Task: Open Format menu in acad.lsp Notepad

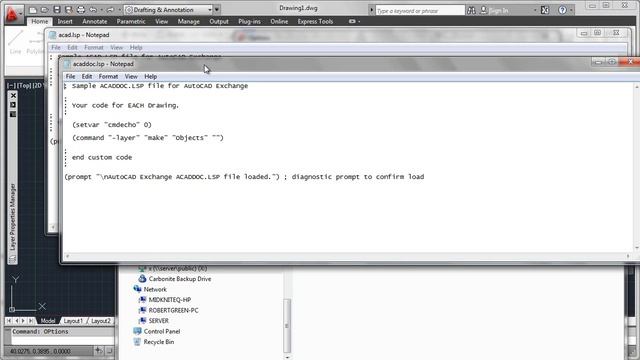Action: [94, 47]
